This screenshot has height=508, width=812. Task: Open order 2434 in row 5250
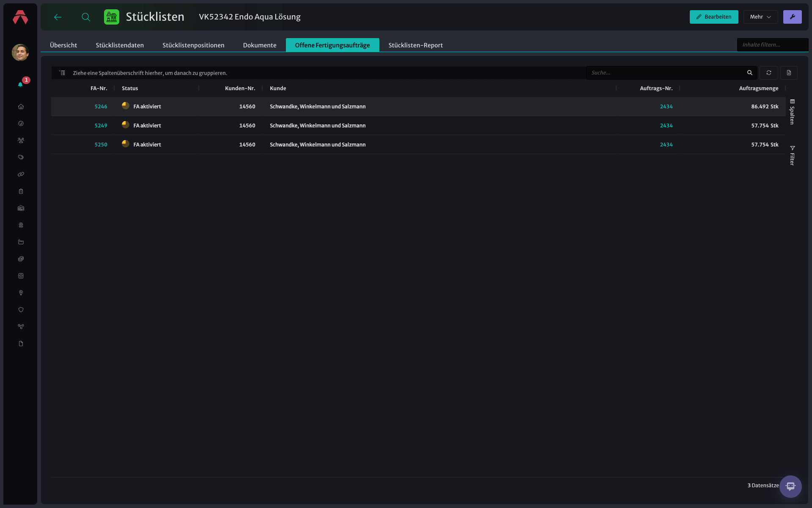666,144
